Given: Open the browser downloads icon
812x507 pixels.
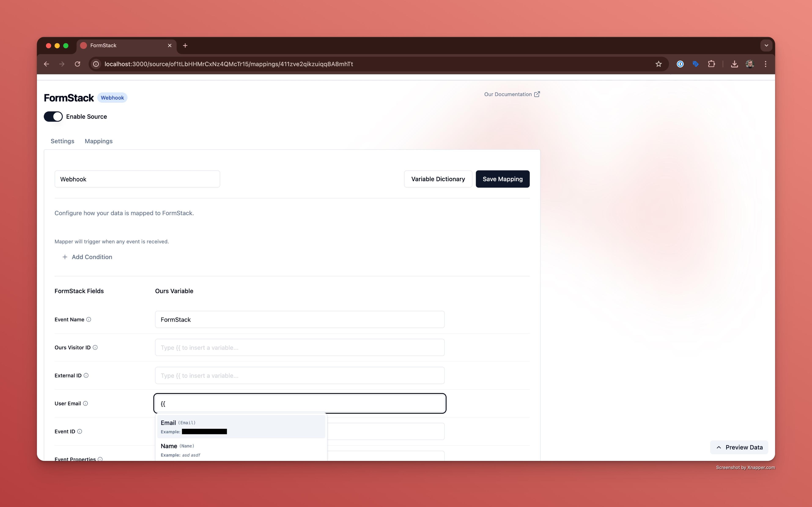Looking at the screenshot, I should 734,64.
